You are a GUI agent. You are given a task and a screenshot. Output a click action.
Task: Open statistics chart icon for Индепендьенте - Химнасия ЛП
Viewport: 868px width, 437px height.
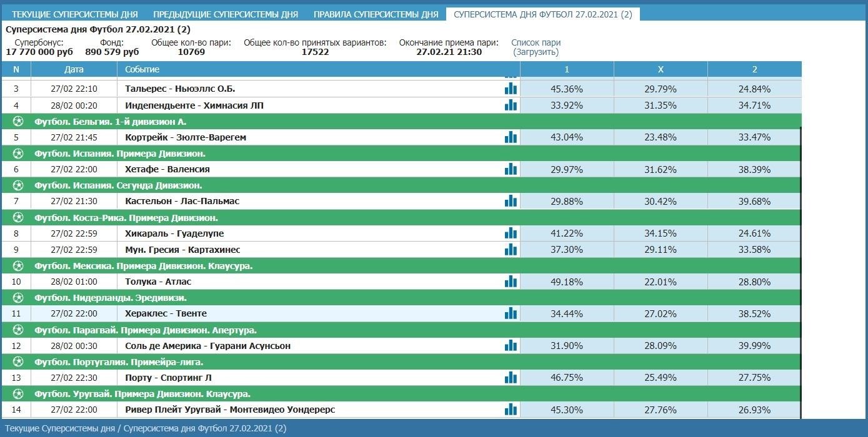click(511, 105)
